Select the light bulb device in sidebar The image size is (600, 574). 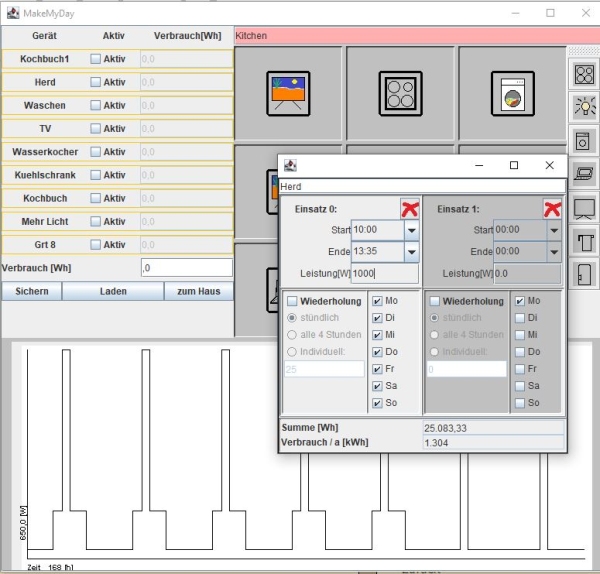(584, 107)
